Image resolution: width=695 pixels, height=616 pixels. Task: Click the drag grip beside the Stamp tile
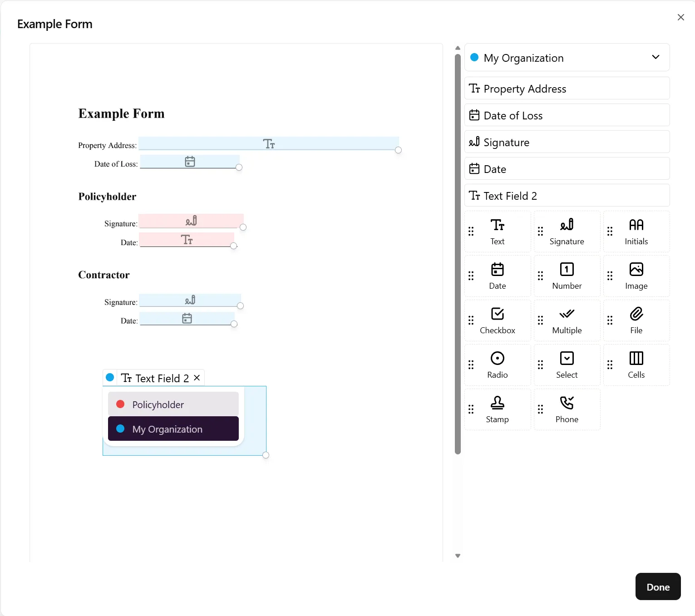(x=471, y=409)
